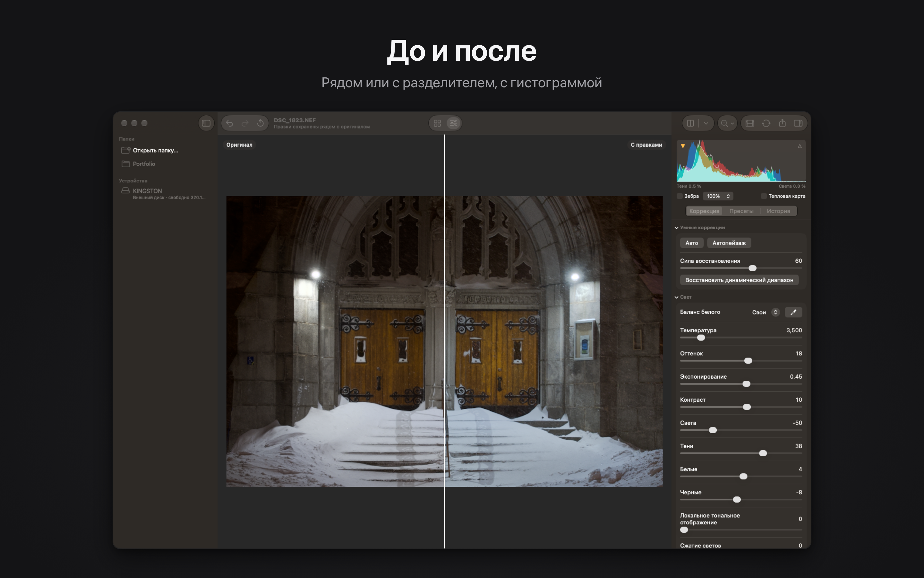Switch to the Пресеты tab

click(x=741, y=211)
